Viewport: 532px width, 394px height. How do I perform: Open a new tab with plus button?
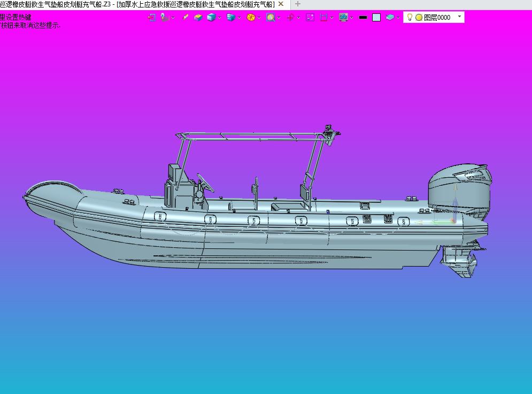(298, 4)
